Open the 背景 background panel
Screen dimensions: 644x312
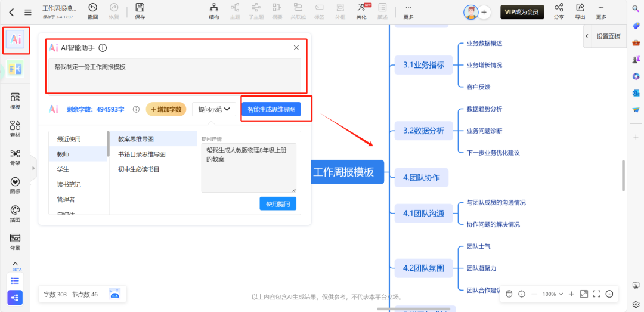click(x=15, y=241)
